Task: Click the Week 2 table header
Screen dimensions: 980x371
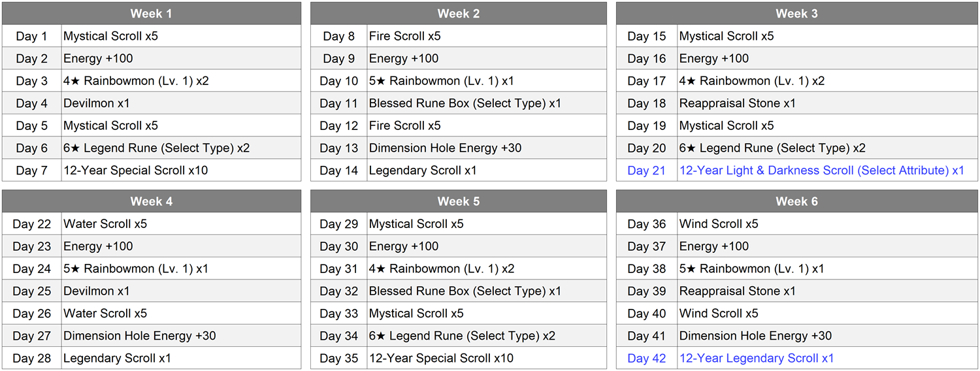Action: click(x=458, y=14)
